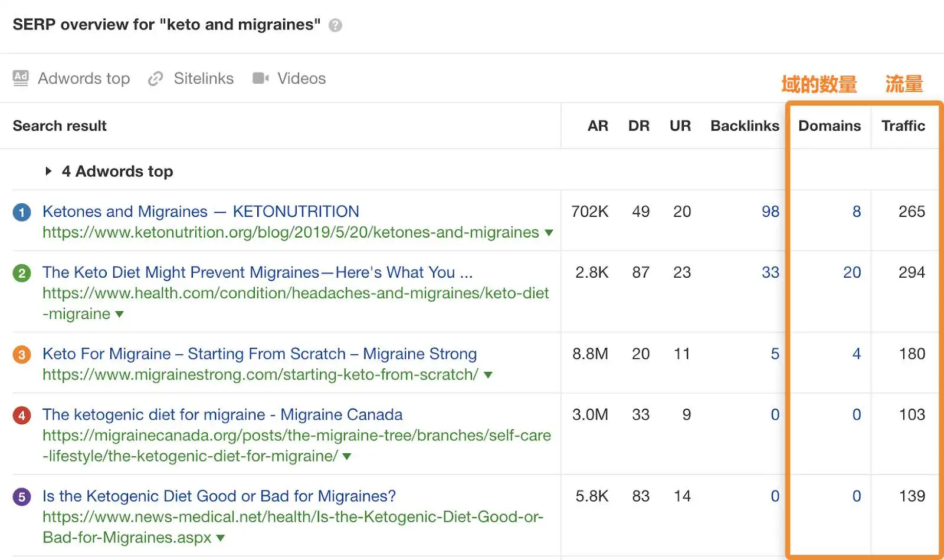Screen dimensions: 944x560
Task: Click the Adwords top ad icon
Action: (x=21, y=78)
